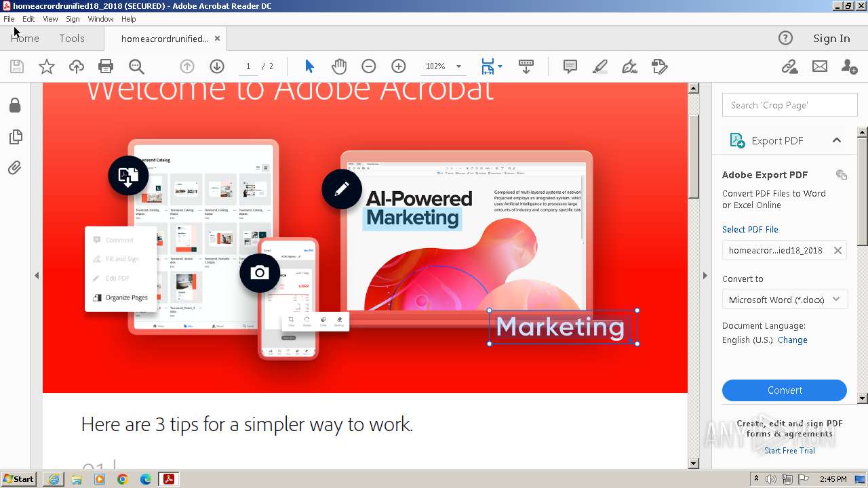Switch to the Home tab
Viewport: 868px width, 488px height.
point(25,38)
